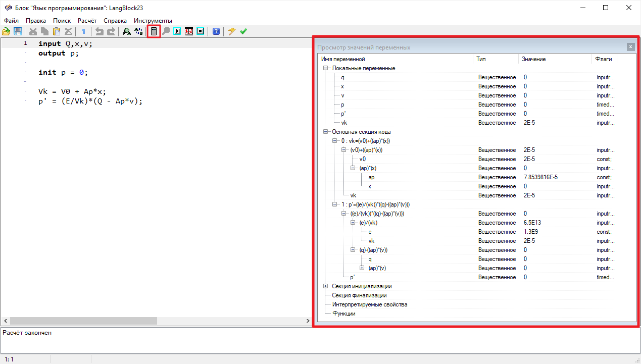This screenshot has height=364, width=641.
Task: Click the find text magnifier icon
Action: coord(126,31)
